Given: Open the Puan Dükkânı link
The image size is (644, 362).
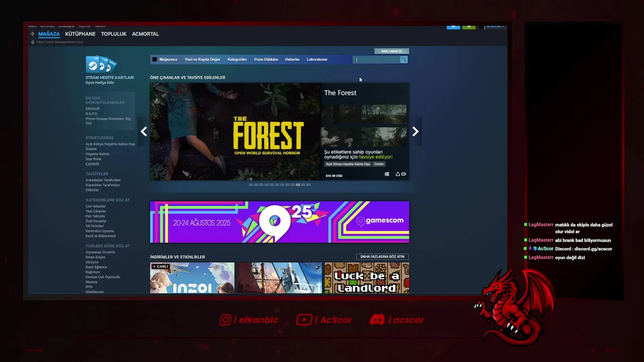Looking at the screenshot, I should pos(266,59).
